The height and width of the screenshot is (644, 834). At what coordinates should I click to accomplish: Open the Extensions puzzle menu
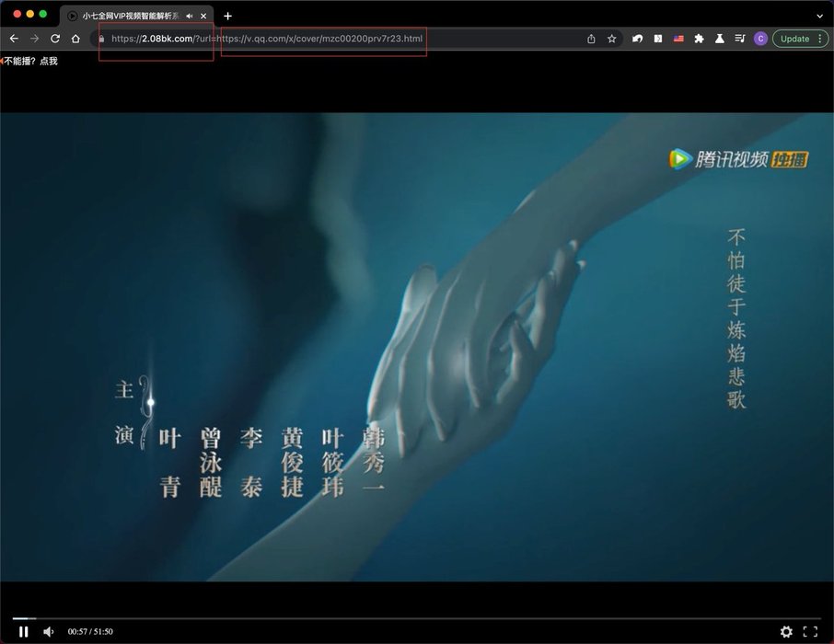click(x=699, y=39)
